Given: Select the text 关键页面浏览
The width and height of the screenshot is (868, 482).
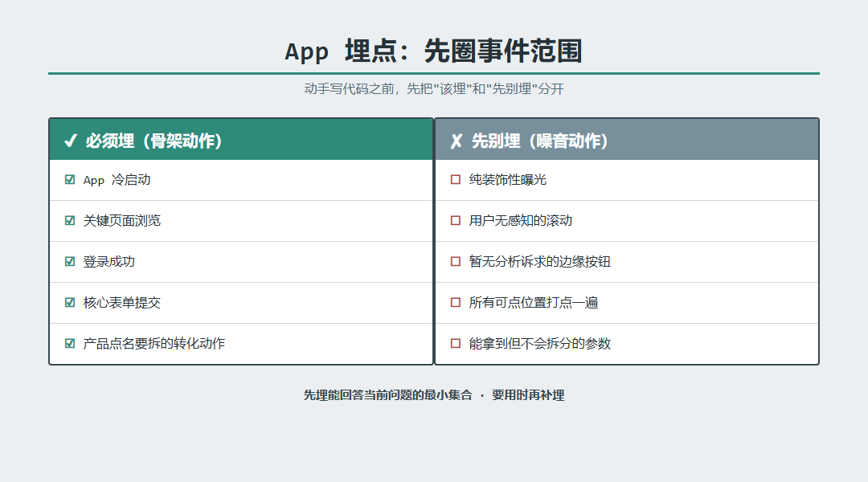Looking at the screenshot, I should pos(122,221).
